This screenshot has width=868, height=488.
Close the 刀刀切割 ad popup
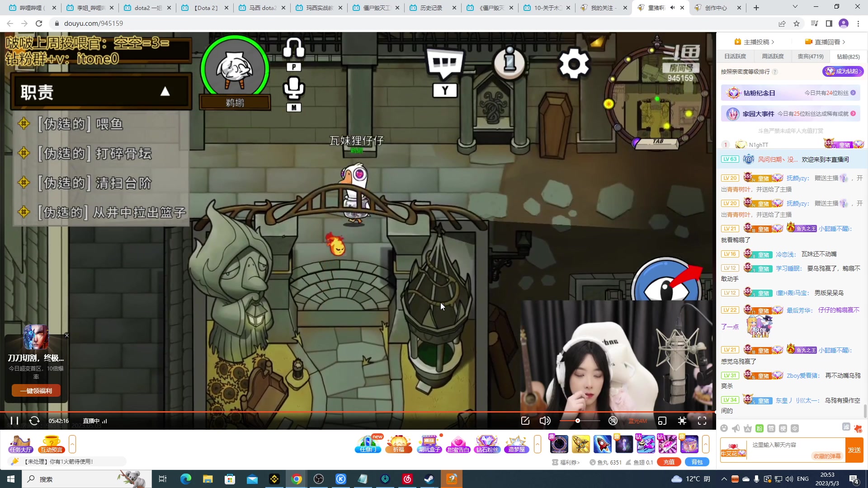pos(67,335)
